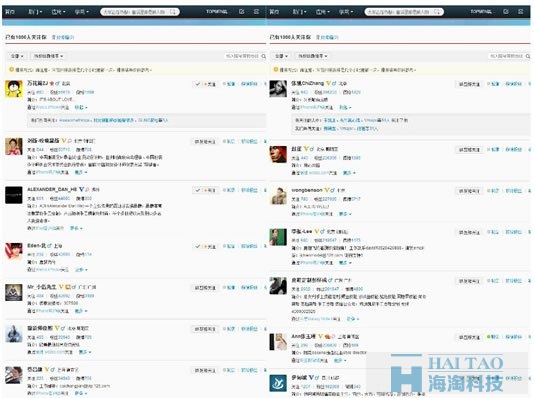534x398 pixels.
Task: Focus the header search box in the right pane
Action: [x=404, y=12]
